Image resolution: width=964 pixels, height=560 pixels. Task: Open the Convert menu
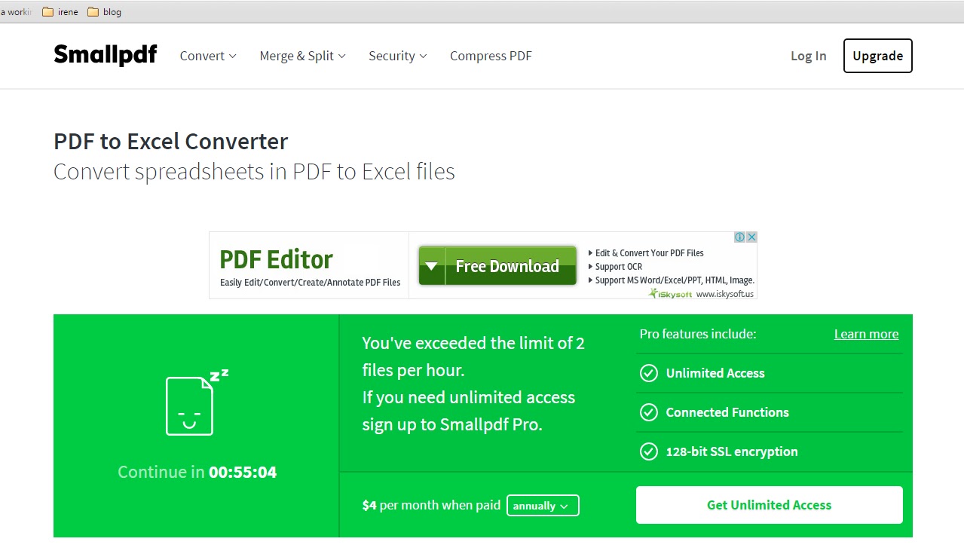coord(208,56)
